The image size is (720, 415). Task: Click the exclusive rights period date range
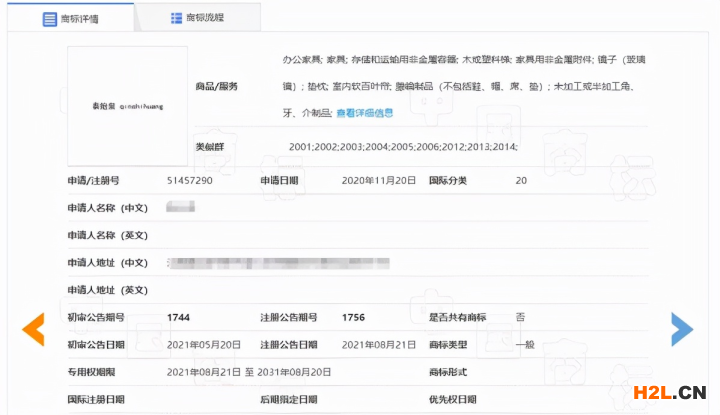click(249, 371)
